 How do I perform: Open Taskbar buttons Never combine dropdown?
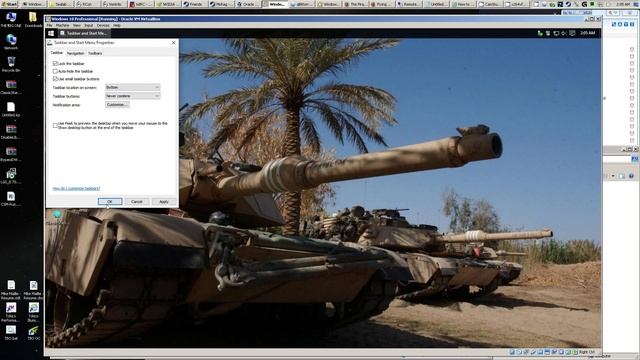[x=133, y=96]
